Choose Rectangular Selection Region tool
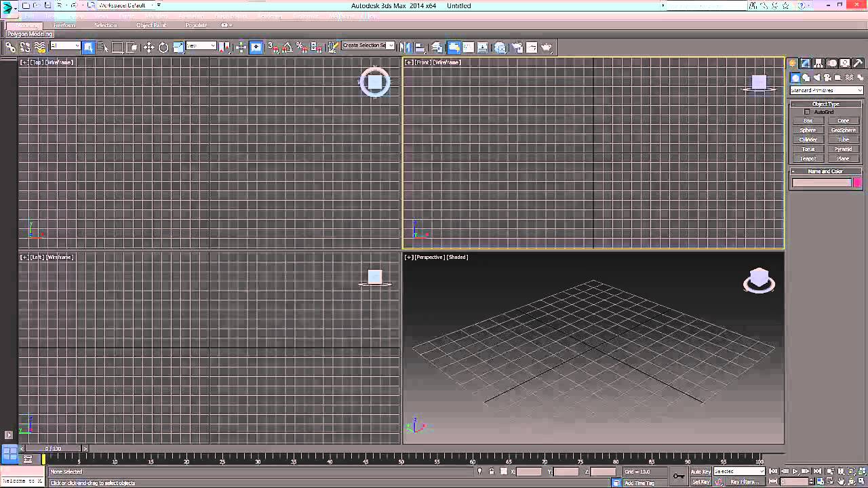The image size is (868, 488). tap(117, 47)
